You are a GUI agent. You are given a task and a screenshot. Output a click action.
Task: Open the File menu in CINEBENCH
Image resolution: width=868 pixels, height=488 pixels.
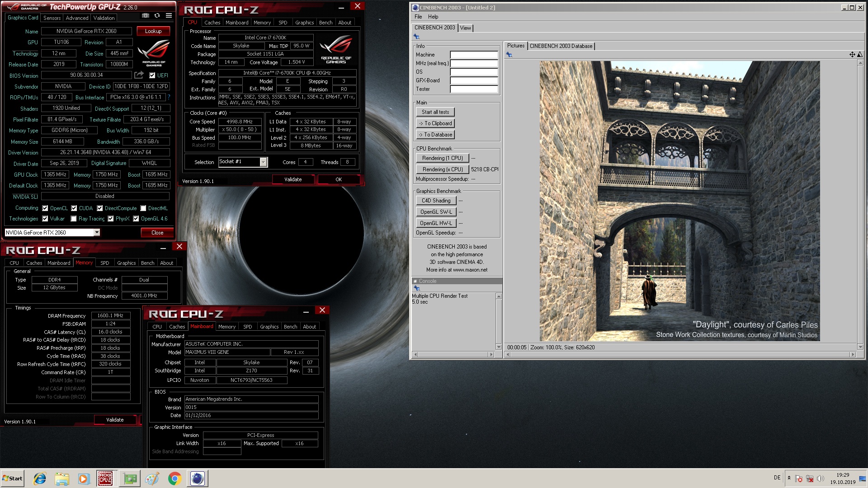click(418, 17)
